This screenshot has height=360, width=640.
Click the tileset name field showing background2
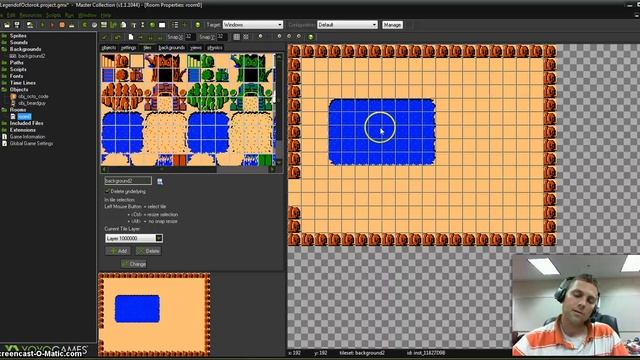point(128,181)
